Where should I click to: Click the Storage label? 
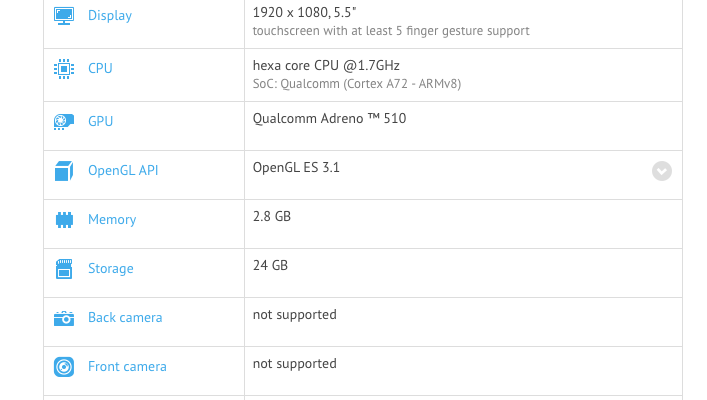[x=110, y=269]
